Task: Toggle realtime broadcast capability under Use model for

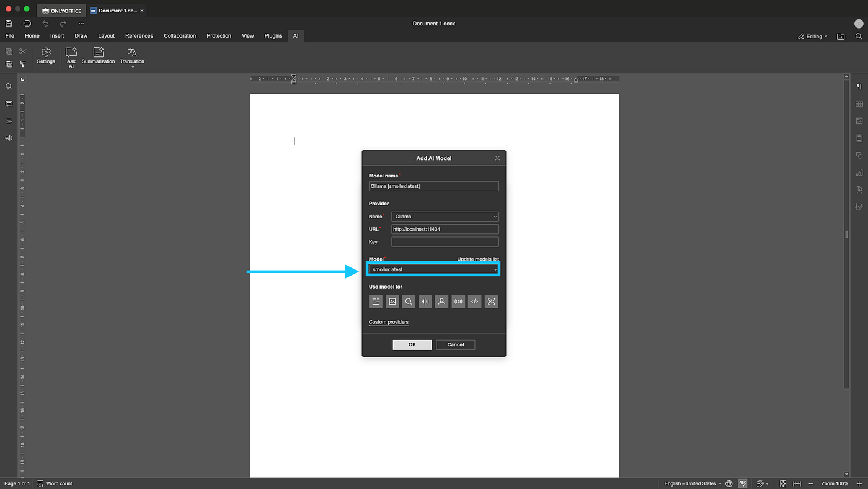Action: pyautogui.click(x=458, y=302)
